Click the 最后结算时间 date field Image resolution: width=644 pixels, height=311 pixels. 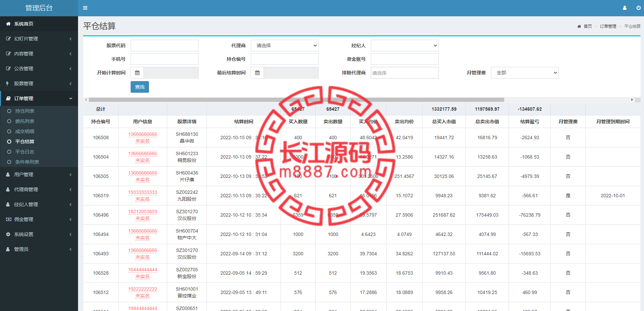[291, 73]
